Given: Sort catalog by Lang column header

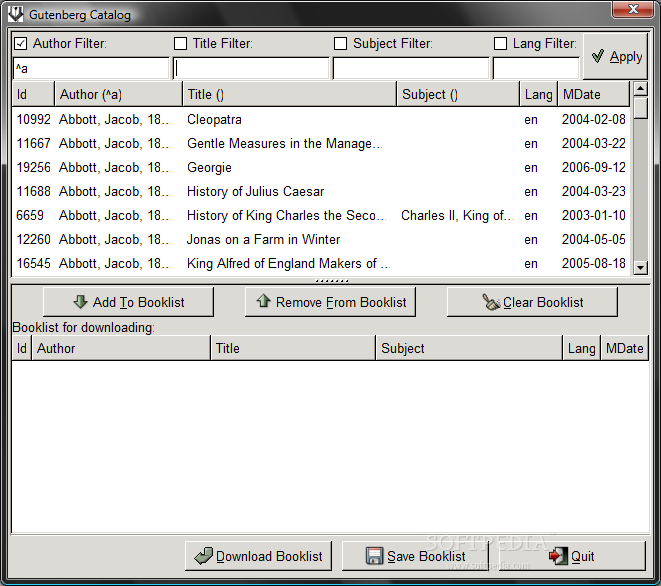Looking at the screenshot, I should click(x=539, y=94).
